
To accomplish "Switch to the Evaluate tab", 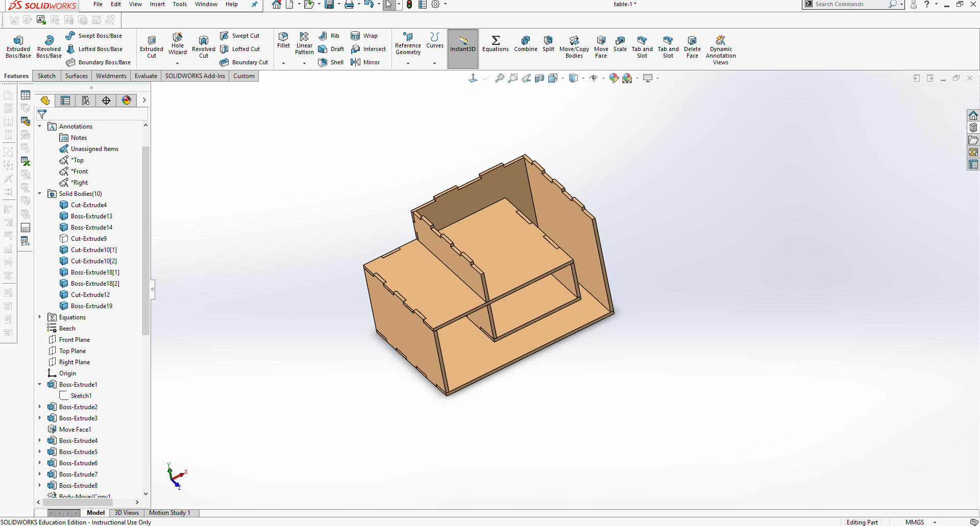I will click(x=146, y=76).
